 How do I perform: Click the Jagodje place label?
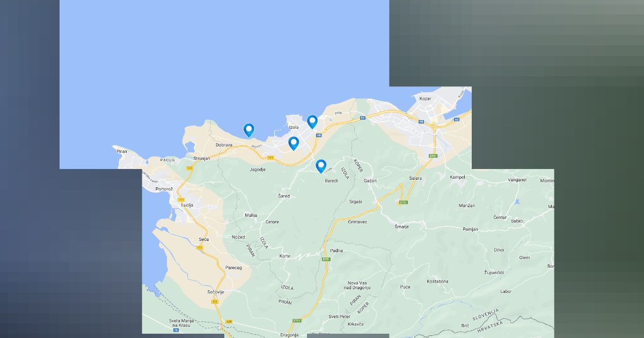258,170
